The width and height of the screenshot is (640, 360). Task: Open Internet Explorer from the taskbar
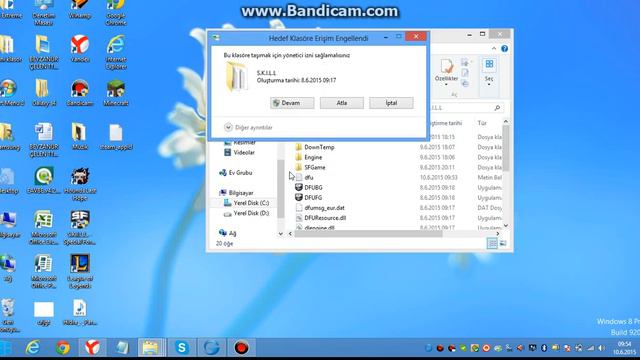click(33, 348)
